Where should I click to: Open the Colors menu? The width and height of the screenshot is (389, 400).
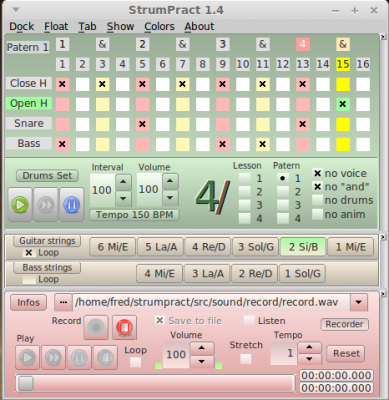pos(159,26)
